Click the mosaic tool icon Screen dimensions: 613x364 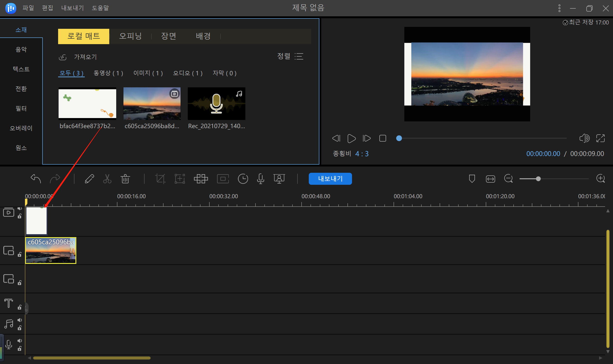pos(201,179)
